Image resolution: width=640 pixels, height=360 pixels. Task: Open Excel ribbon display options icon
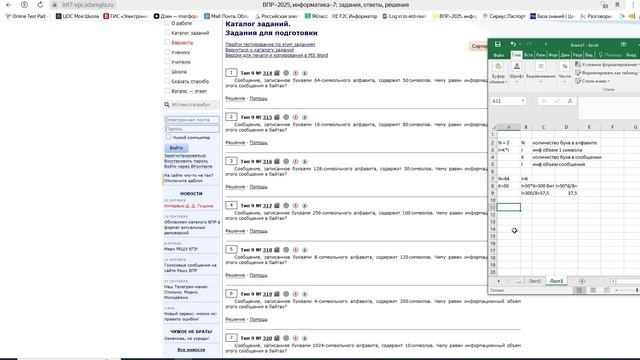[x=623, y=44]
